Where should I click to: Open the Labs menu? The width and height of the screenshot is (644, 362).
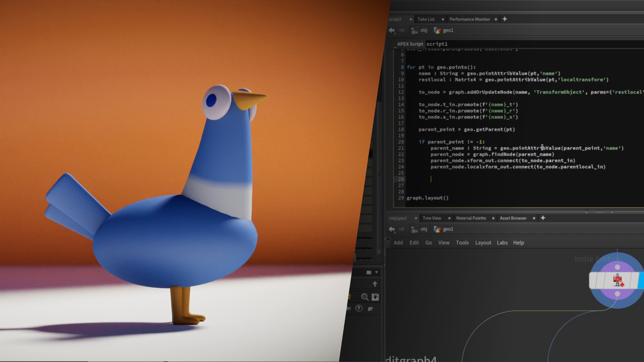tap(502, 243)
